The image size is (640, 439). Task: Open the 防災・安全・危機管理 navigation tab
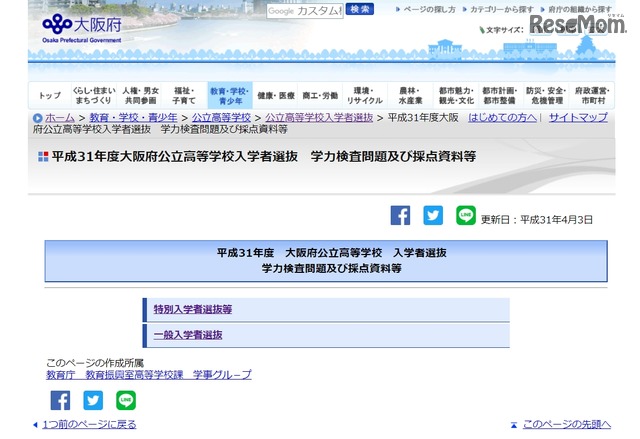(547, 96)
